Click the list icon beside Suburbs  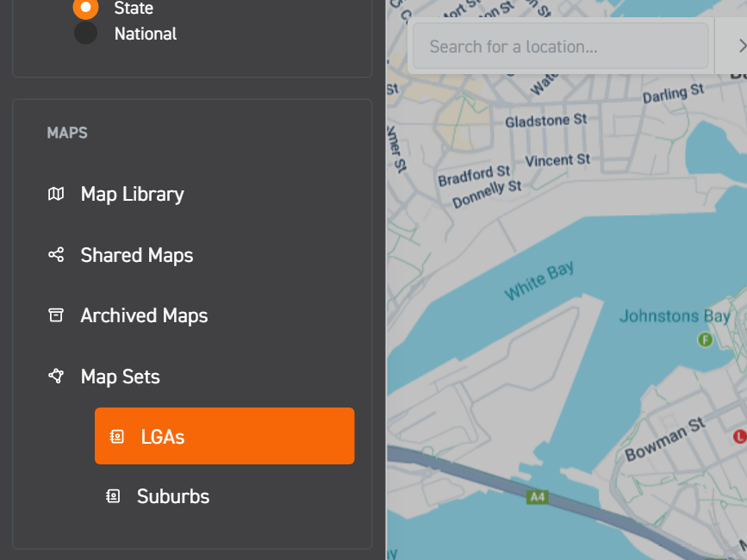pyautogui.click(x=112, y=496)
